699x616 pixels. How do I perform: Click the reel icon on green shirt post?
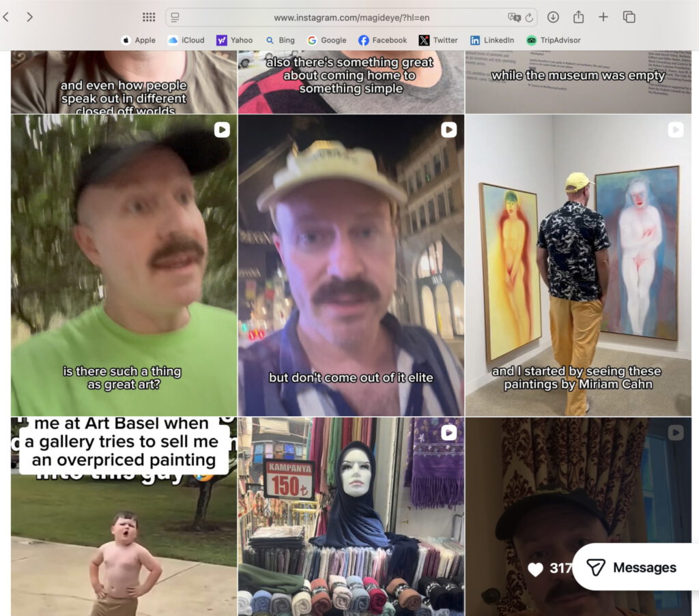coord(222,130)
